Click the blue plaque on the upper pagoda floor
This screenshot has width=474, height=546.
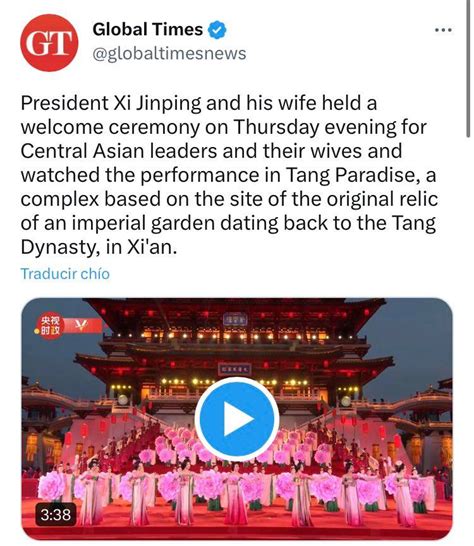click(235, 319)
